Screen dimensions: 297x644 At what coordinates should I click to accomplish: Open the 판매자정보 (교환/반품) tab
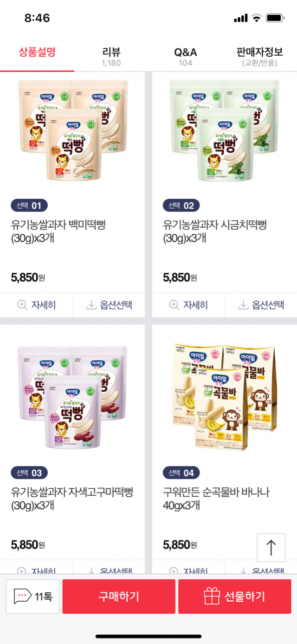260,57
